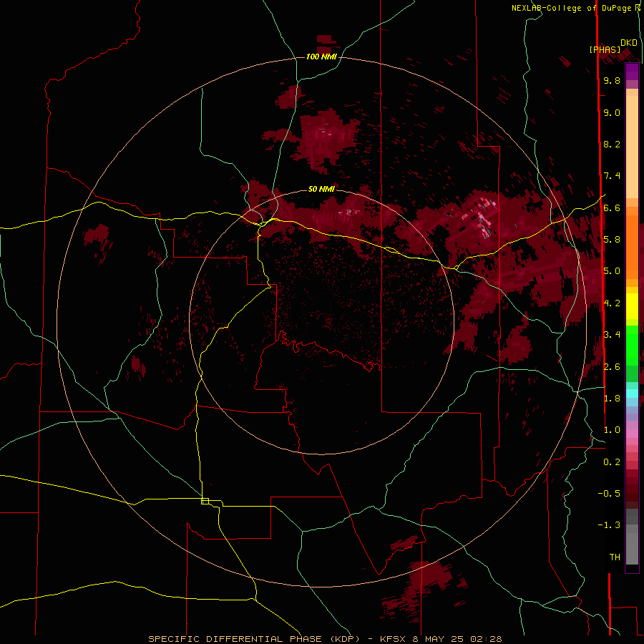Screen dimensions: 644x644
Task: Click the 8.2 scale value
Action: (x=612, y=144)
